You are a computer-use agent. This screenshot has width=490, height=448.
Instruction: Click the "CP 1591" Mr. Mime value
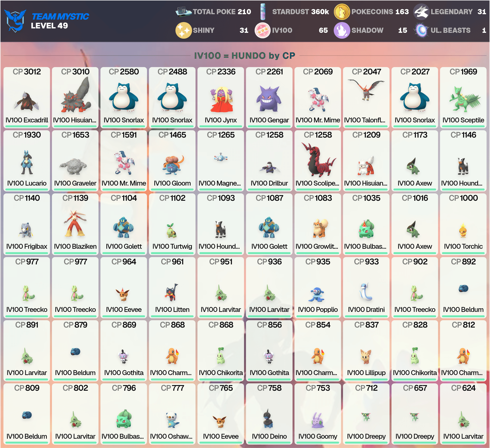click(124, 135)
